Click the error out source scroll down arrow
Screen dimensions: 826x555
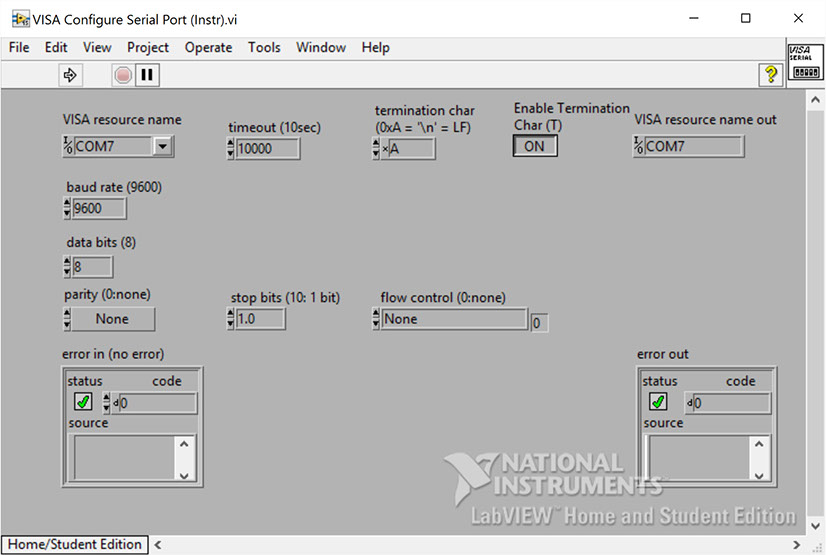point(759,474)
